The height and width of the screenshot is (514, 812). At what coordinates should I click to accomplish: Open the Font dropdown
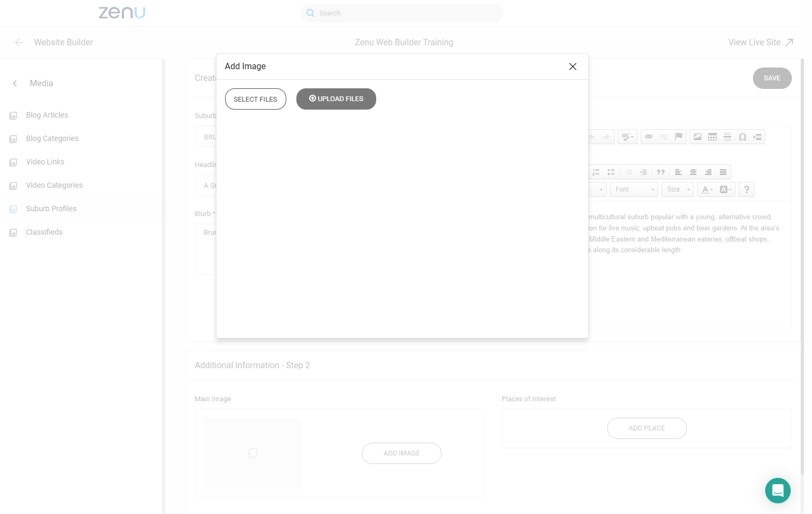click(x=634, y=189)
